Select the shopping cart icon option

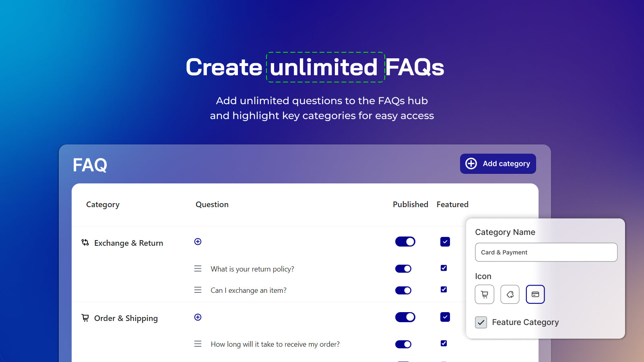[x=485, y=294]
